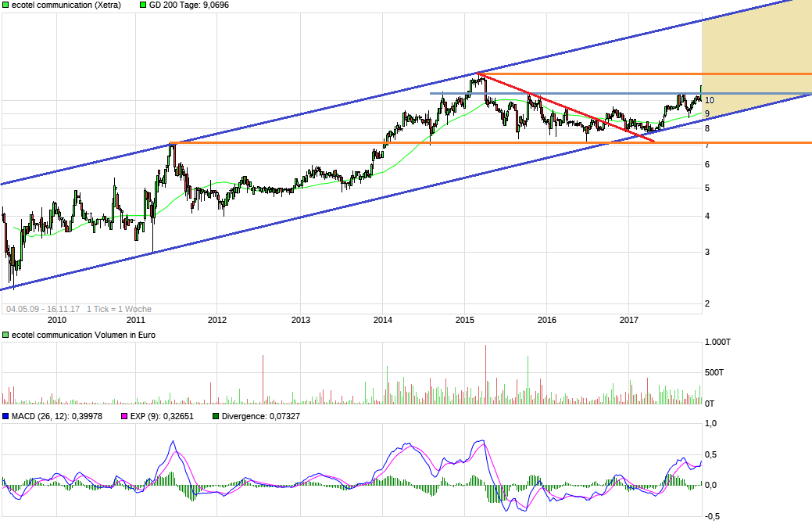Viewport: 812px width, 524px height.
Task: Click the tallest red volume bar in 2015
Action: [486, 374]
